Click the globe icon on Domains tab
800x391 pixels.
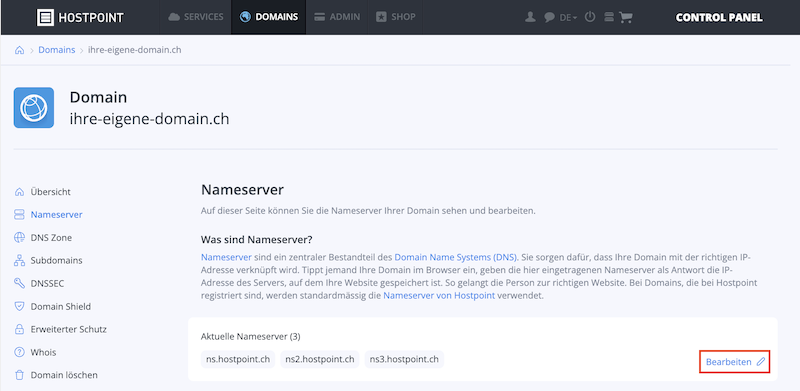245,17
